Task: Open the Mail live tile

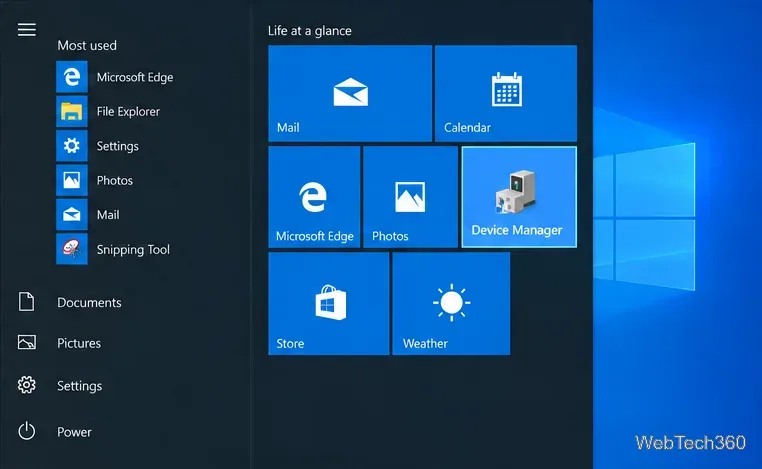Action: click(x=350, y=93)
